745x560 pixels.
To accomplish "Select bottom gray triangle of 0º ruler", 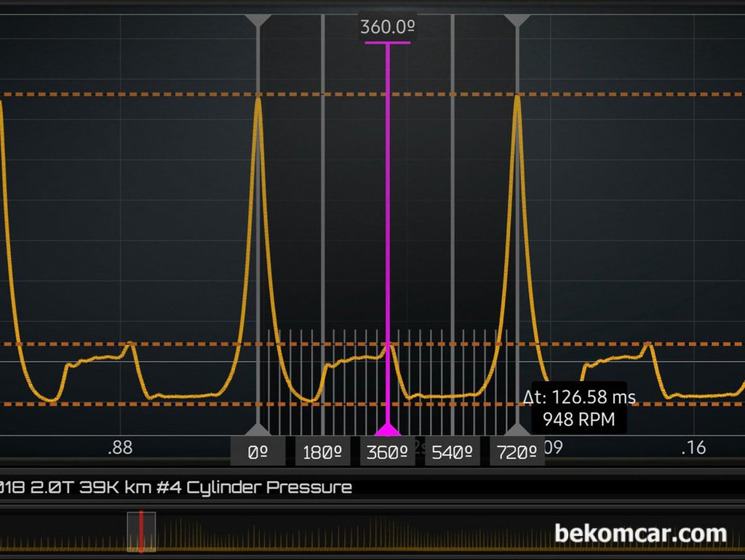I will (258, 429).
